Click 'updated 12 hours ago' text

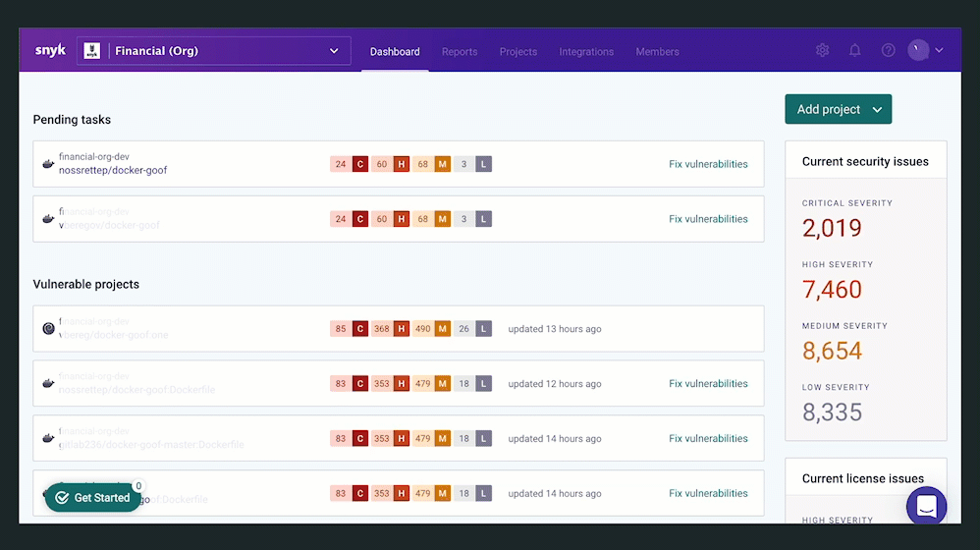tap(555, 384)
